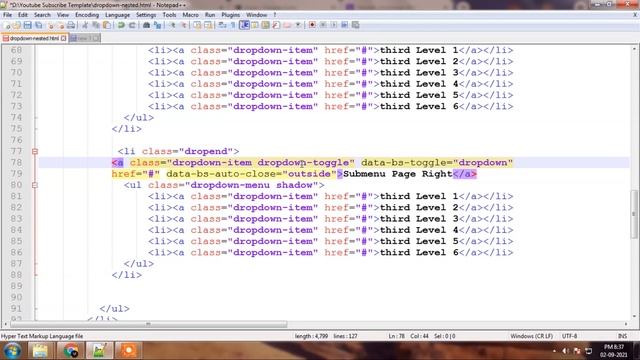Open the Replace toolbar icon
The image size is (640, 360).
[158, 25]
